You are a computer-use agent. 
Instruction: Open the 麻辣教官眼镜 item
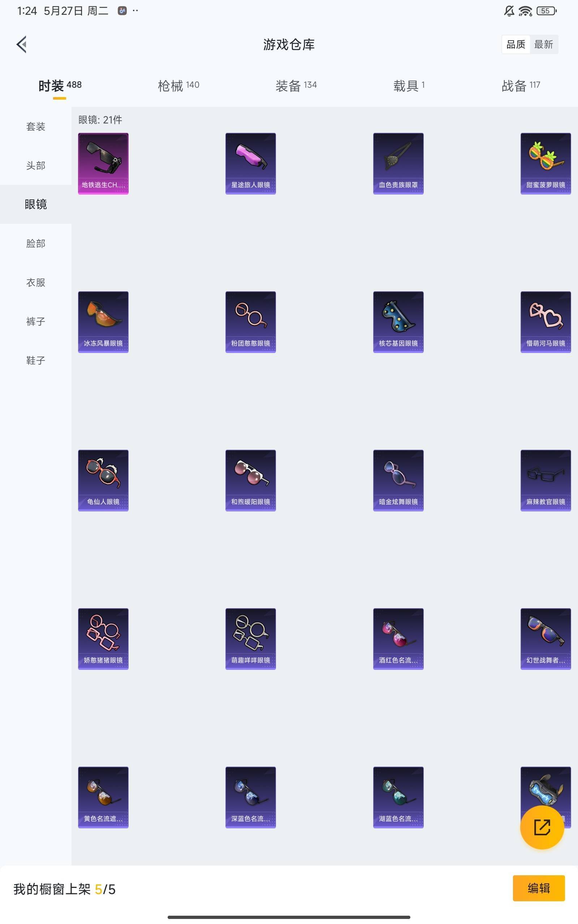coord(545,480)
